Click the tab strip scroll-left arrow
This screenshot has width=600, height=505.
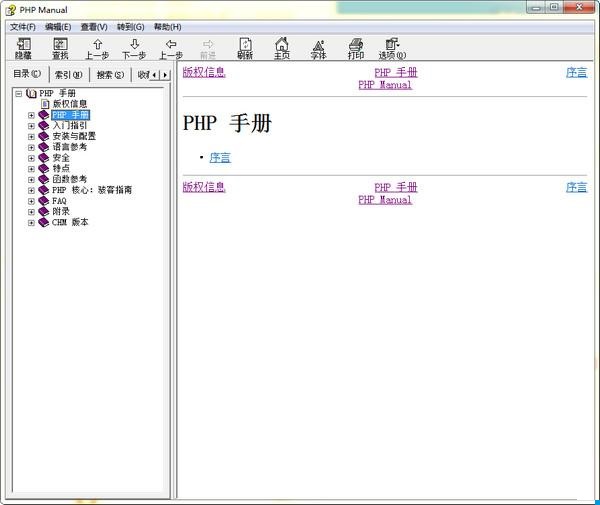coord(154,75)
